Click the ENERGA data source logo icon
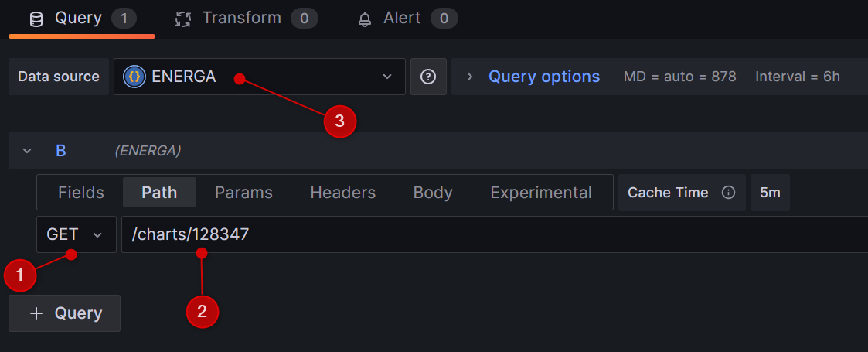The height and width of the screenshot is (352, 868). 134,77
